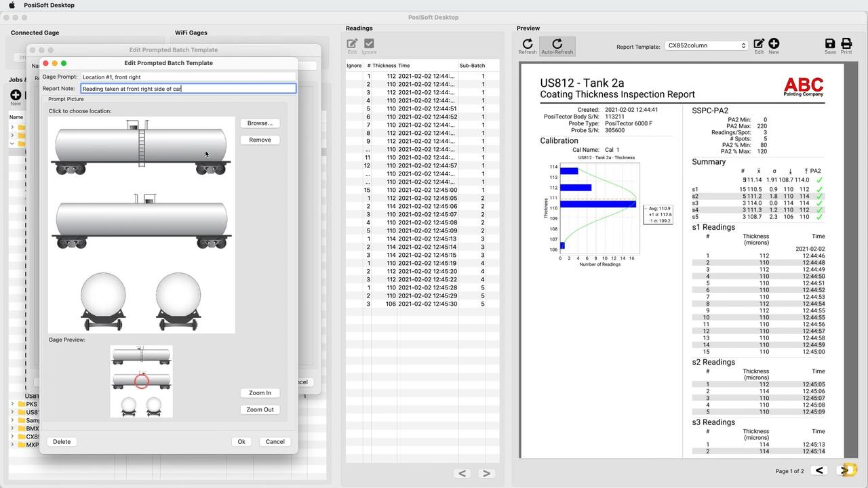Click the Delete button in dialog
868x488 pixels.
tap(62, 442)
